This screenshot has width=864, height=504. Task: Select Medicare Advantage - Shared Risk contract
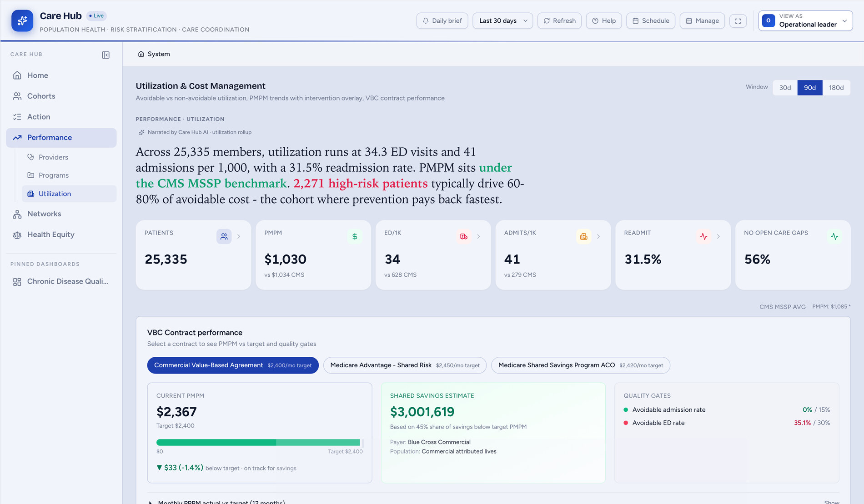tap(405, 365)
